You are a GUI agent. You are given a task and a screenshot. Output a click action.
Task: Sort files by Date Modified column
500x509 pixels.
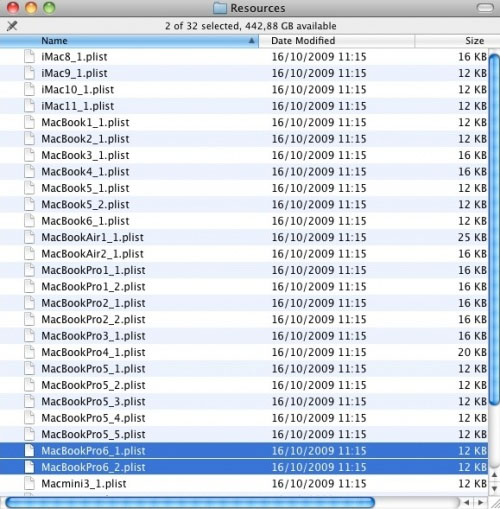point(337,41)
